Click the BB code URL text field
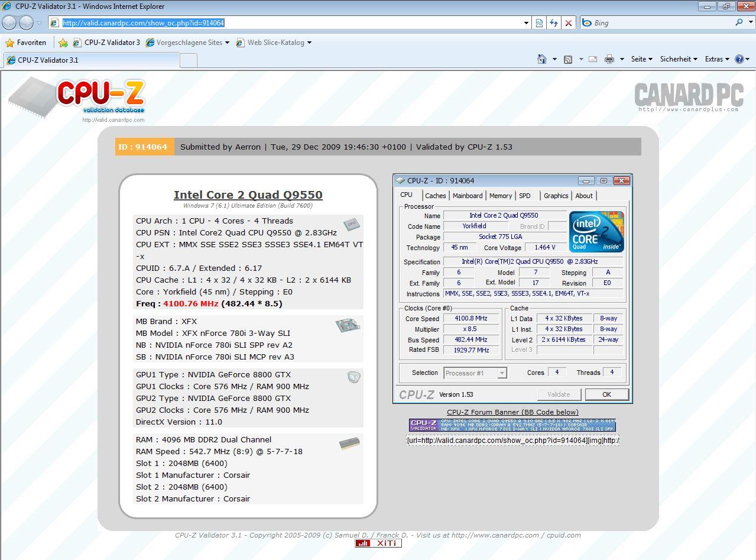The image size is (756, 560). pos(512,440)
